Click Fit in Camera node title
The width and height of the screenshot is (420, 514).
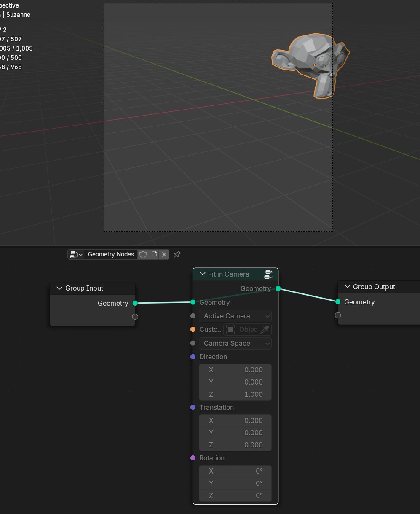point(228,274)
